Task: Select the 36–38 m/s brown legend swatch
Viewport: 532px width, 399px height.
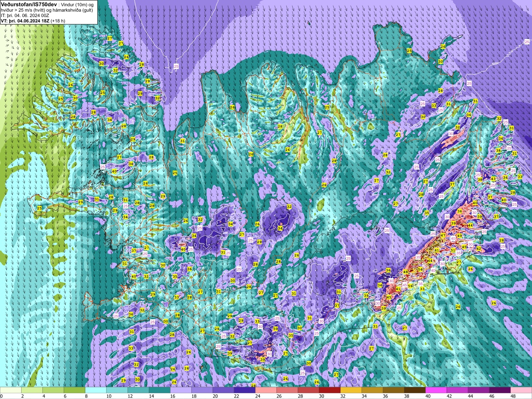Action: pyautogui.click(x=393, y=390)
